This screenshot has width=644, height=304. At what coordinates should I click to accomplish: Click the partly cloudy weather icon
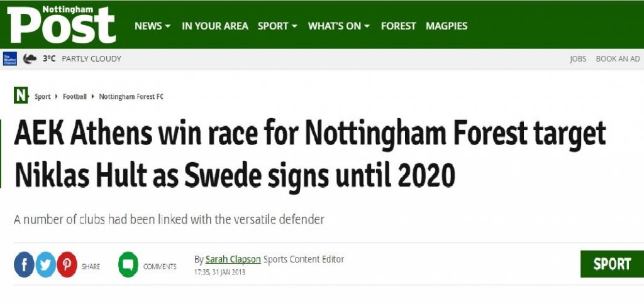[30, 59]
